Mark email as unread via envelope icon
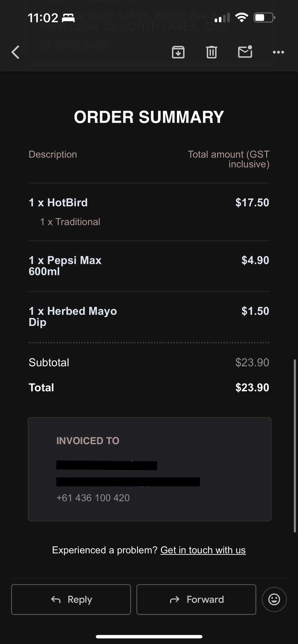This screenshot has height=644, width=298. click(245, 52)
